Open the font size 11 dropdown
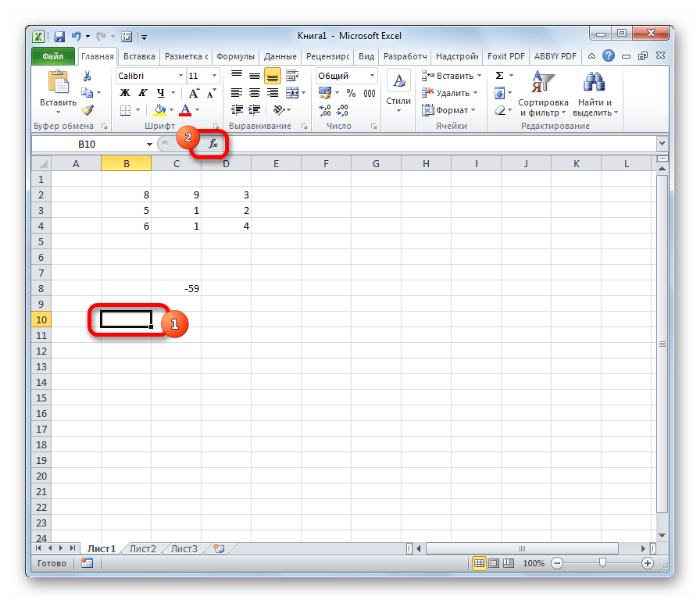Viewport: 700px width, 603px height. 214,76
